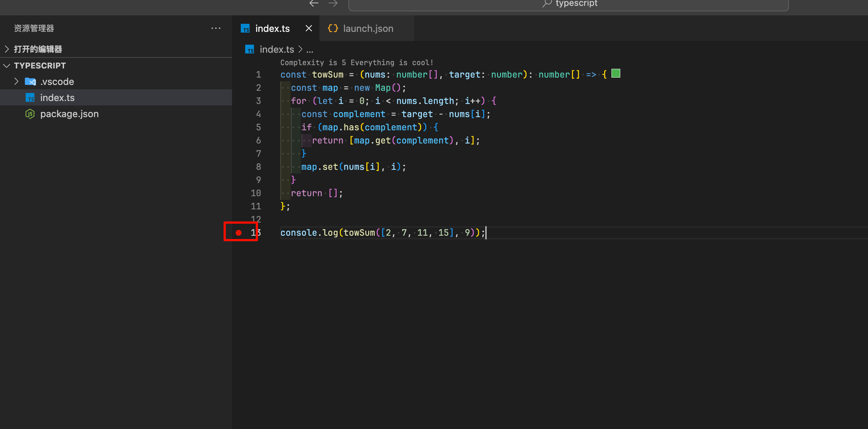Screen dimensions: 868x429
Task: Open the breadcrumb ellipsis symbol path
Action: (310, 50)
